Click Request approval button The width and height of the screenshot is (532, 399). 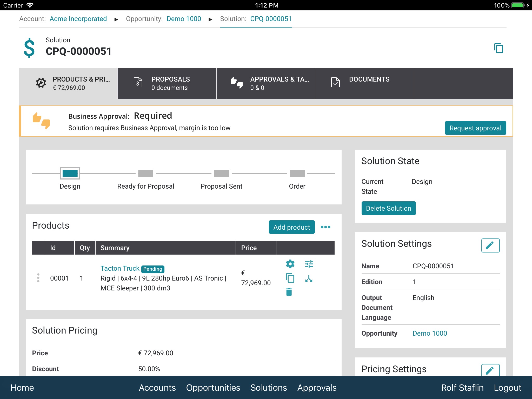475,128
